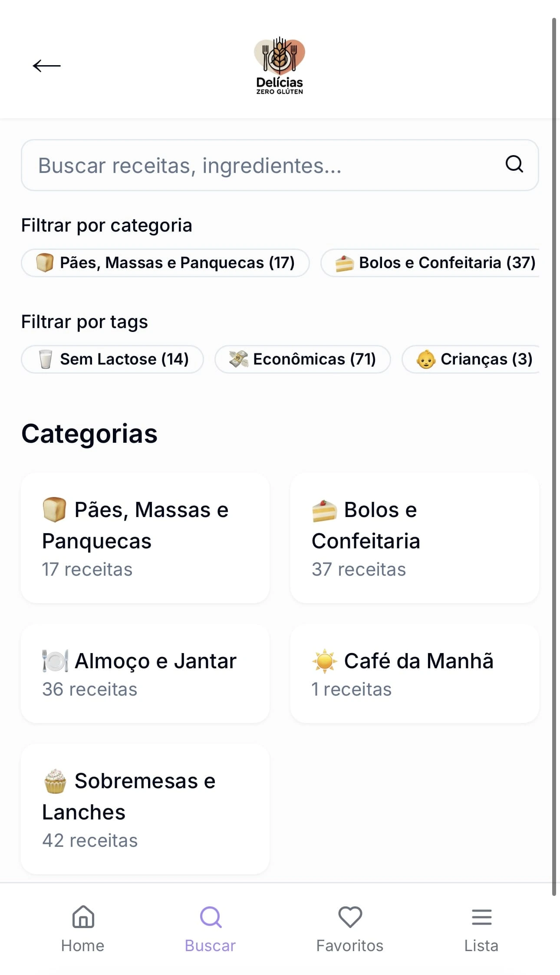Open the Café da Manhã category card
This screenshot has width=560, height=975.
pos(415,673)
